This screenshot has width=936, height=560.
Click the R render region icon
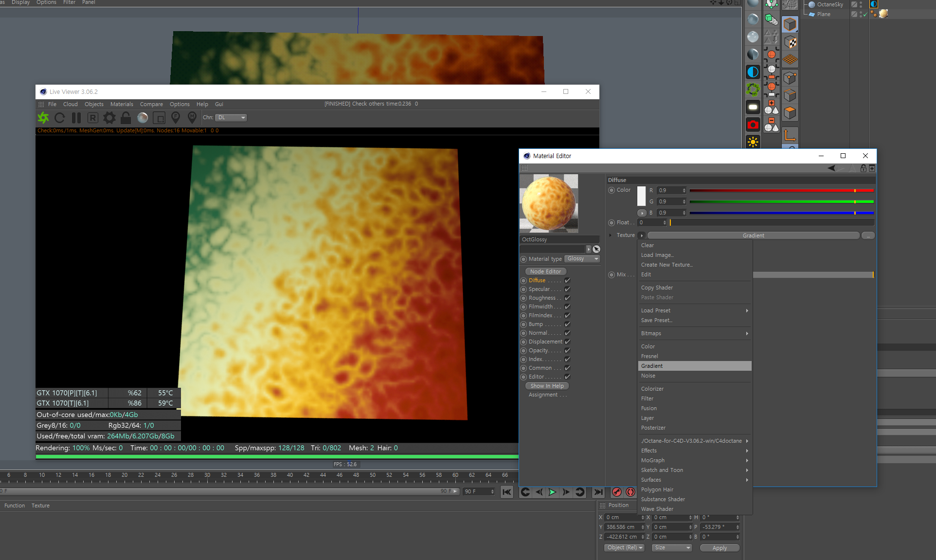click(93, 118)
